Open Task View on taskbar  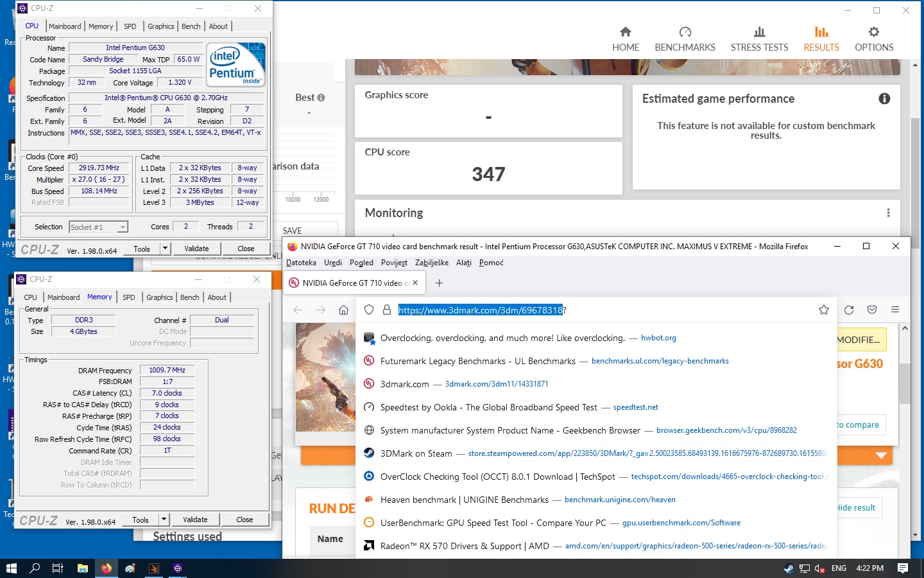point(58,568)
